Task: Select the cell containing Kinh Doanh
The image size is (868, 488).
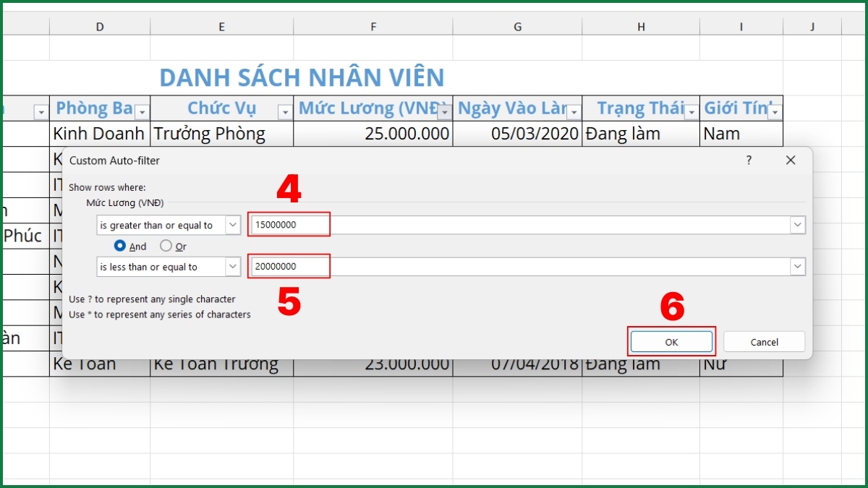Action: click(99, 133)
